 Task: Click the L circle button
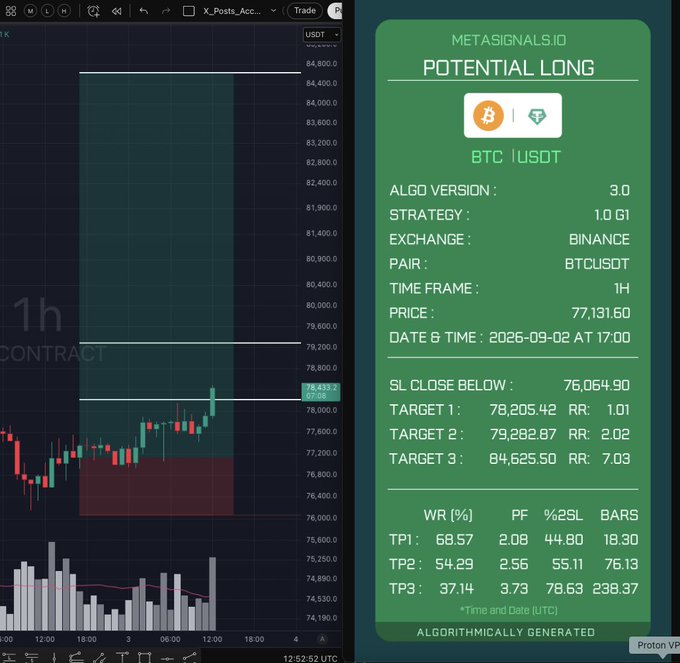pos(47,11)
